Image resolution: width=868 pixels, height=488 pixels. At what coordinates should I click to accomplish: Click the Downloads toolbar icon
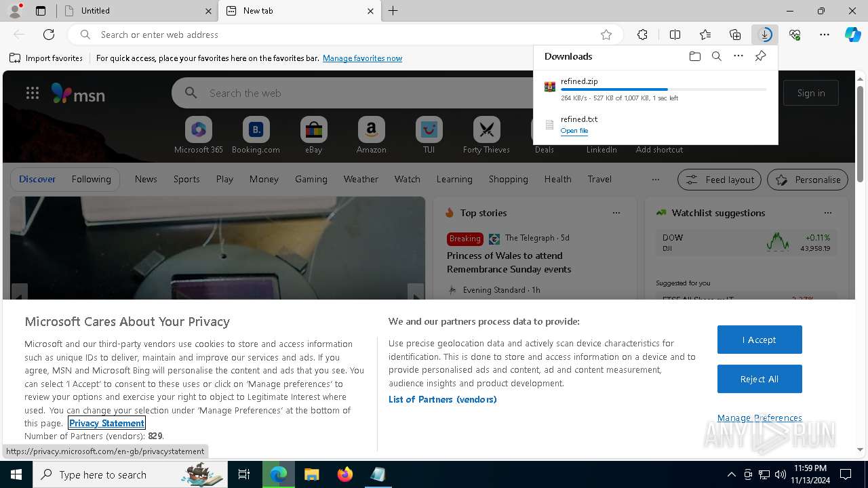765,35
